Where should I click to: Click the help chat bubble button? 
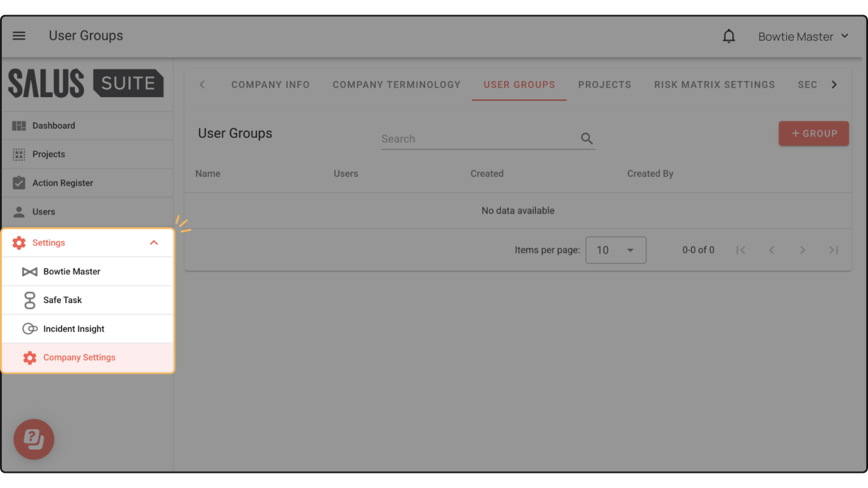(34, 439)
